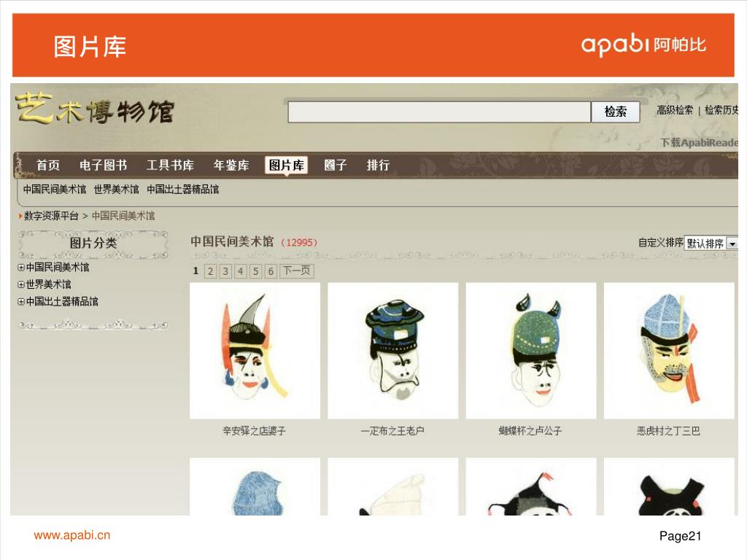Click the 艺术博物馆 logo
Screen dimensions: 747x560
pos(96,109)
